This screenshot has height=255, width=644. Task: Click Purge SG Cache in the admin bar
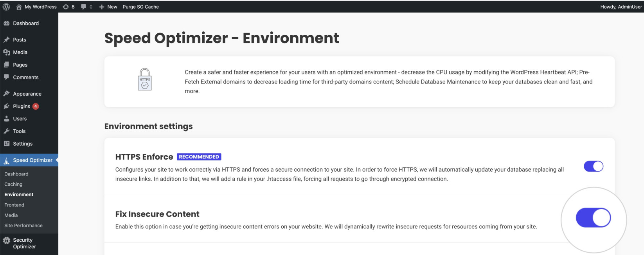click(x=141, y=7)
